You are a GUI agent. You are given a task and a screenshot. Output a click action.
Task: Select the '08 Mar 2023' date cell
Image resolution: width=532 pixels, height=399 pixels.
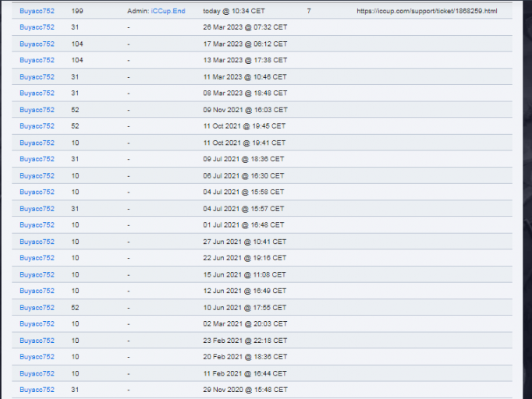click(x=245, y=93)
